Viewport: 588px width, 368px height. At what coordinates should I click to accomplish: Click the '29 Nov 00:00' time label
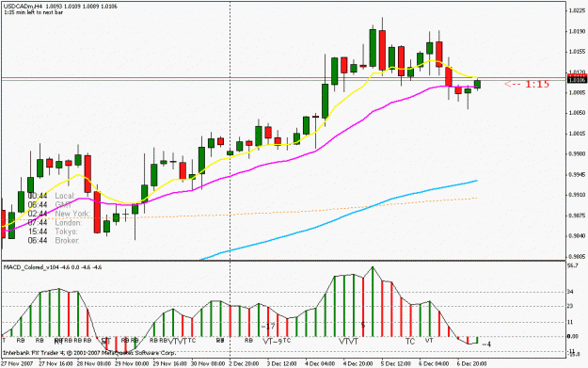[132, 364]
